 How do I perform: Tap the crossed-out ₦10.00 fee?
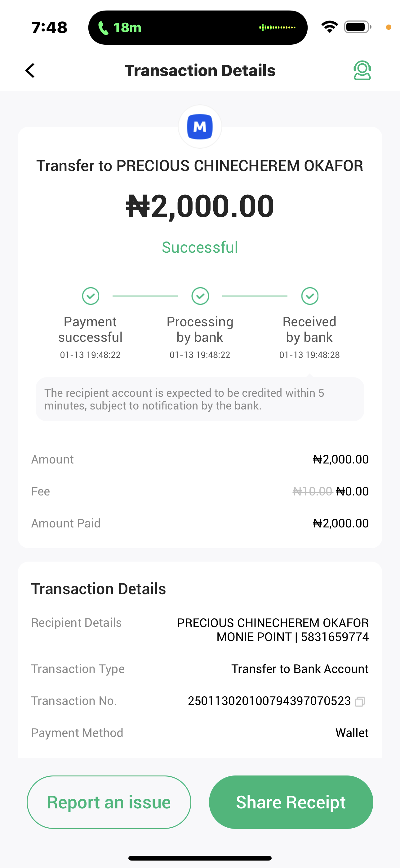click(x=312, y=491)
